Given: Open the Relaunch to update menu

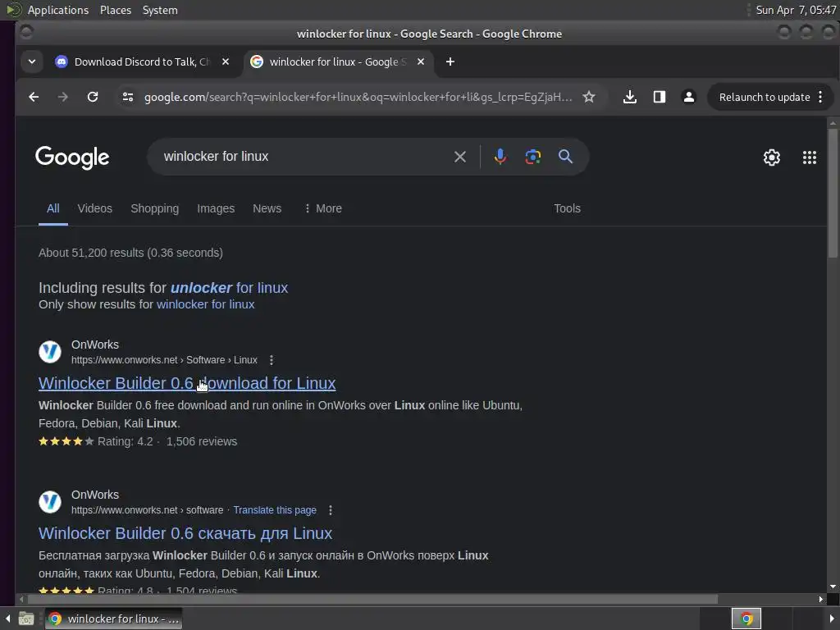Looking at the screenshot, I should click(770, 97).
